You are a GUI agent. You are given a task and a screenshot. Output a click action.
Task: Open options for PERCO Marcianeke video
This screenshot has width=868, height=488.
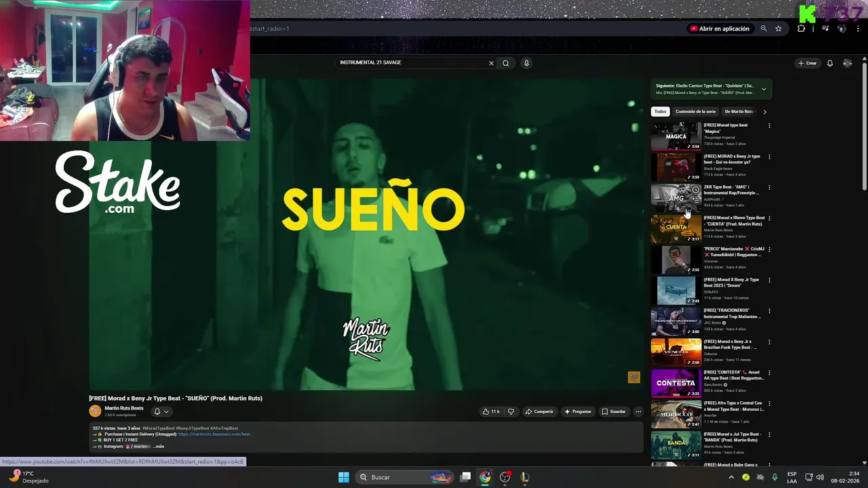tap(769, 249)
